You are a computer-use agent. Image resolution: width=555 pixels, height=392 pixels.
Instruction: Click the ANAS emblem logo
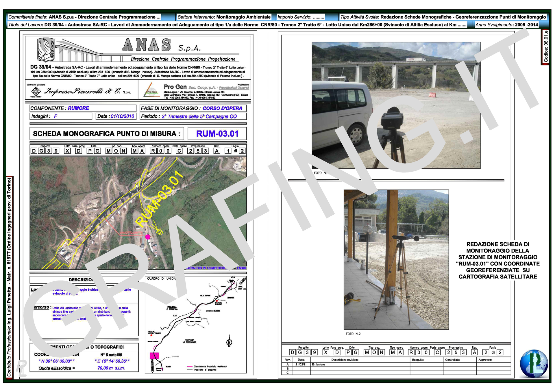click(46, 50)
